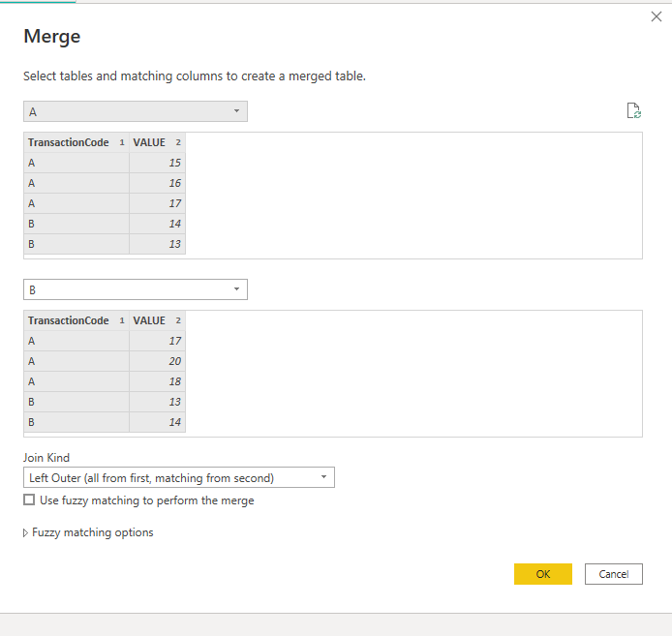Open the second table dropdown showing B
Viewport: 672px width, 636px height.
click(136, 289)
